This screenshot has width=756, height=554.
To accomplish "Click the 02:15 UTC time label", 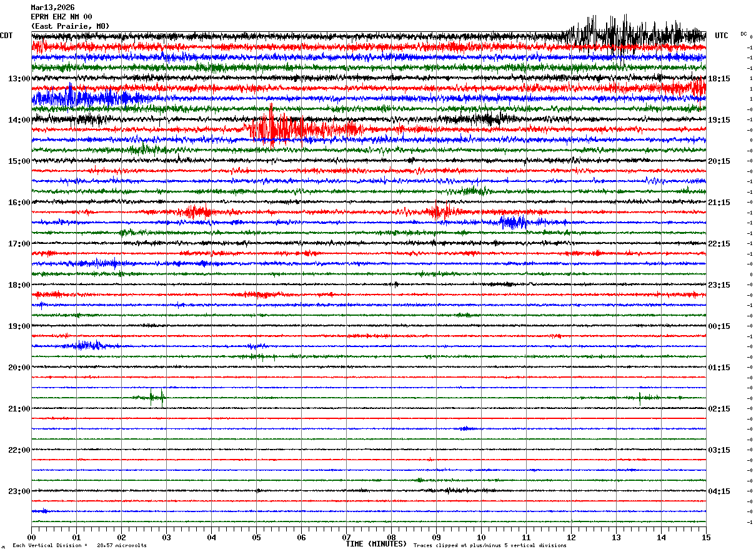I will (x=719, y=409).
